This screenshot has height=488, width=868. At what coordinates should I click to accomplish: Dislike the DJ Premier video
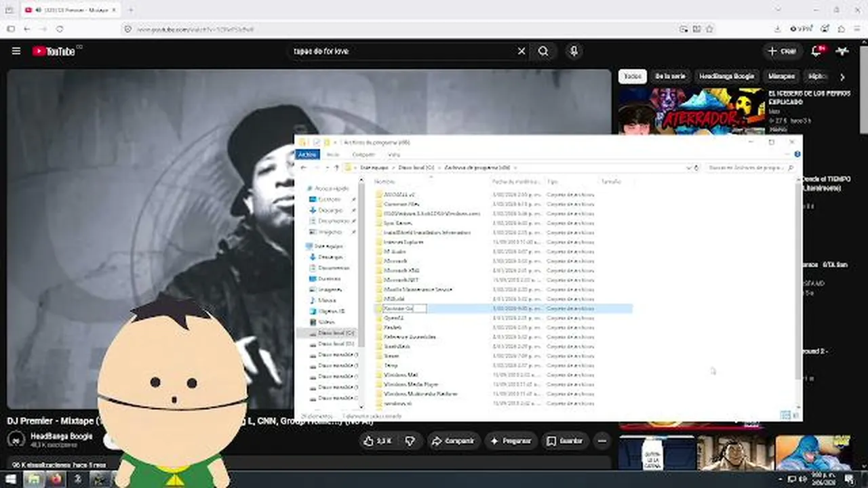pyautogui.click(x=410, y=441)
